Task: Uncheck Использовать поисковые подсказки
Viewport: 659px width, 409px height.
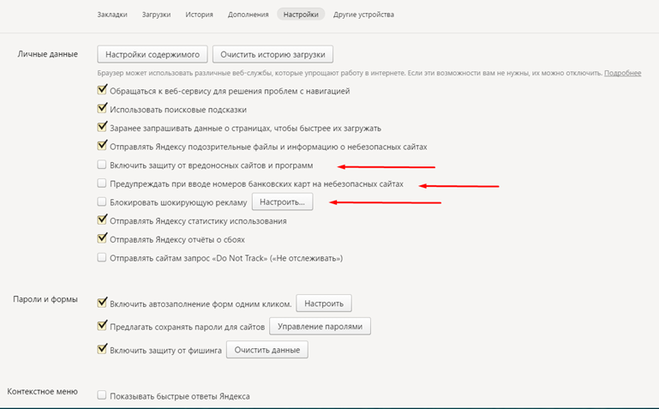Action: click(102, 110)
